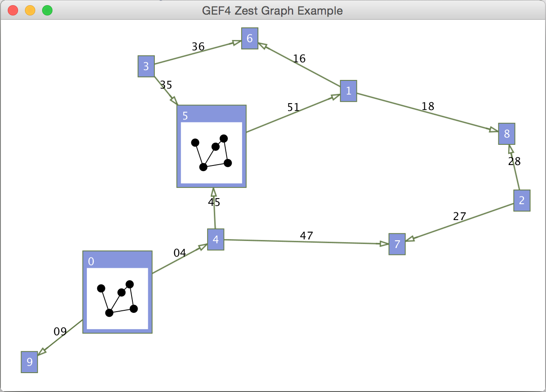Screen dimensions: 546x392
Task: Click edge label 36
Action: pyautogui.click(x=198, y=47)
